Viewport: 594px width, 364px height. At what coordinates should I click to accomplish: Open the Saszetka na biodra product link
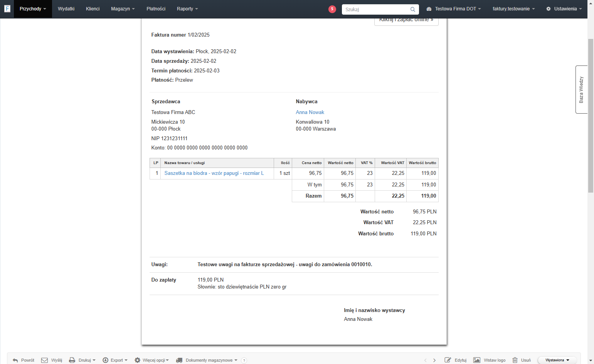point(214,173)
